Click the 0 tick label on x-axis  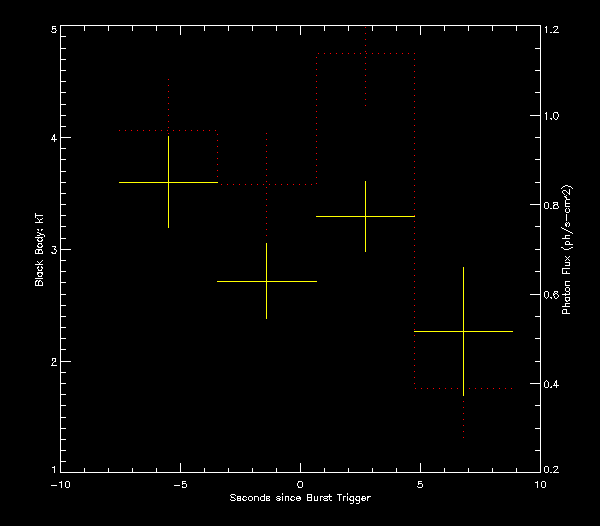pyautogui.click(x=300, y=485)
